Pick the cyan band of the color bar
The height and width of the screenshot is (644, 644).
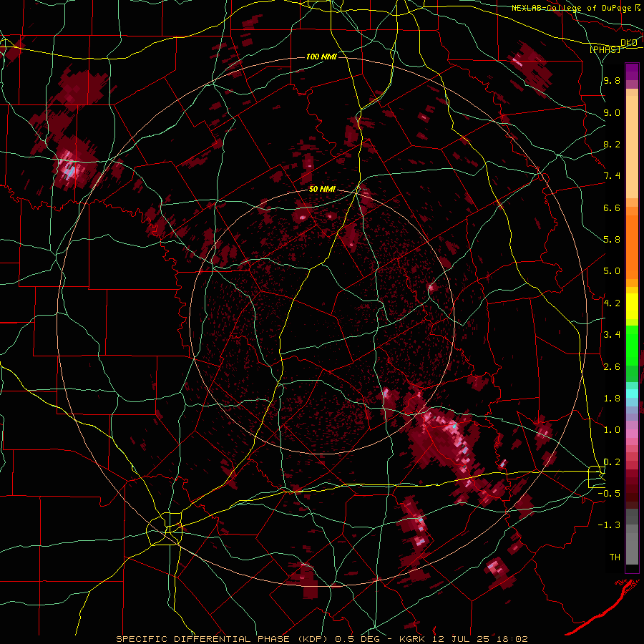click(x=632, y=393)
